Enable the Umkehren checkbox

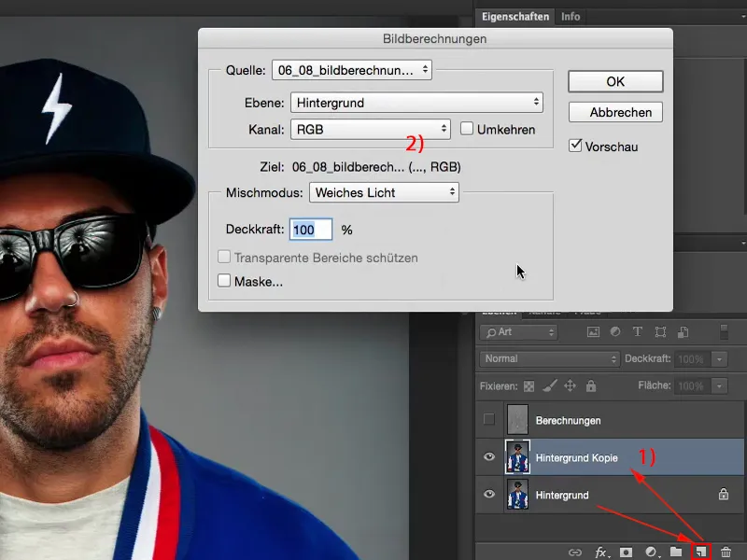[467, 129]
